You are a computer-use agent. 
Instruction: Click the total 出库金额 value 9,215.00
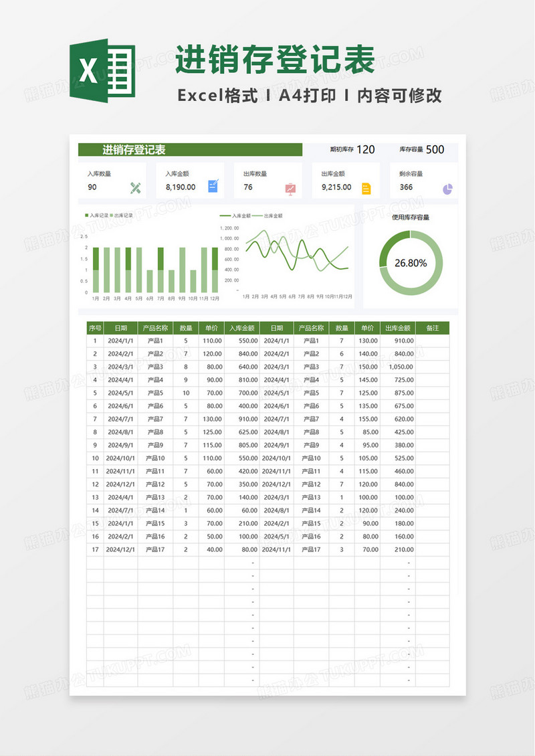336,187
